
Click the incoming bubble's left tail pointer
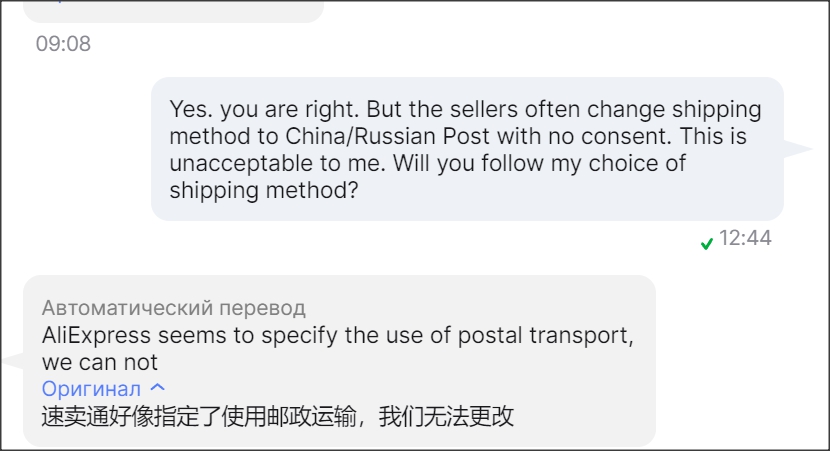tap(12, 360)
